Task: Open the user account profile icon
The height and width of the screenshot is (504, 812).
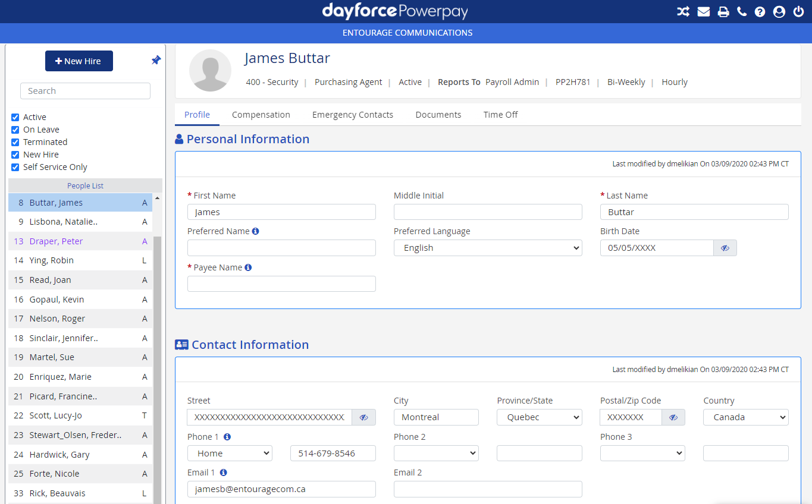Action: [x=779, y=12]
